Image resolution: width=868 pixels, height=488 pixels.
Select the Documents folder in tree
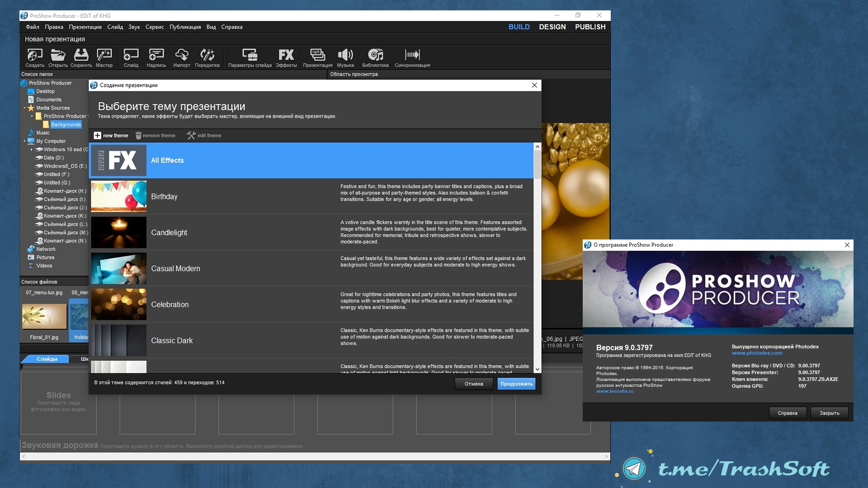[48, 99]
